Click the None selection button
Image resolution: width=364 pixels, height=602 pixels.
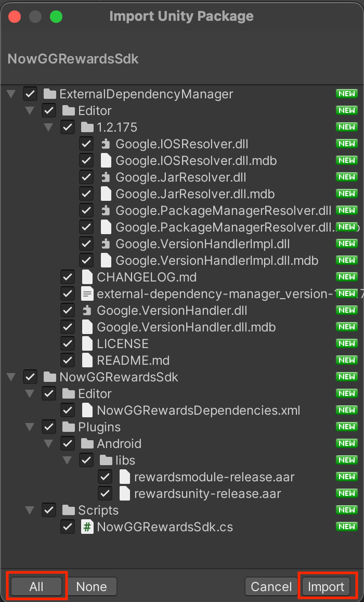point(93,586)
